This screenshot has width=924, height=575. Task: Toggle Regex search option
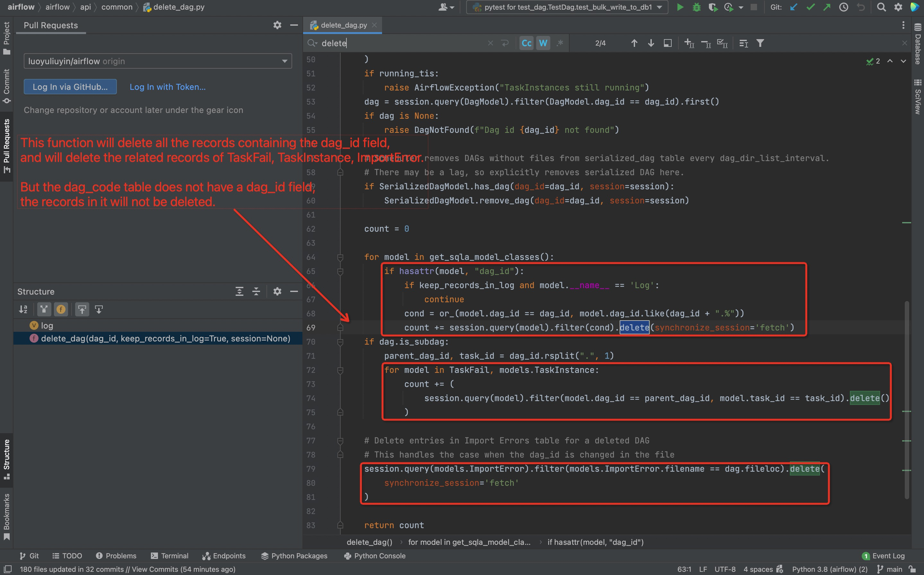coord(560,43)
